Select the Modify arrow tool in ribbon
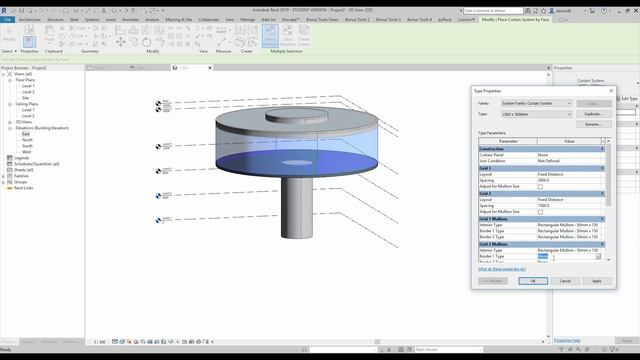640x360 pixels. (x=9, y=33)
